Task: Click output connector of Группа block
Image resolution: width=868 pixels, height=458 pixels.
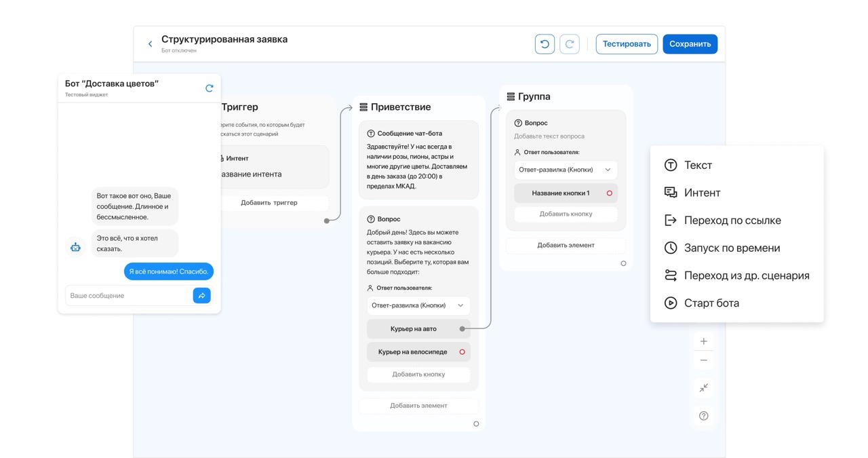Action: [623, 263]
